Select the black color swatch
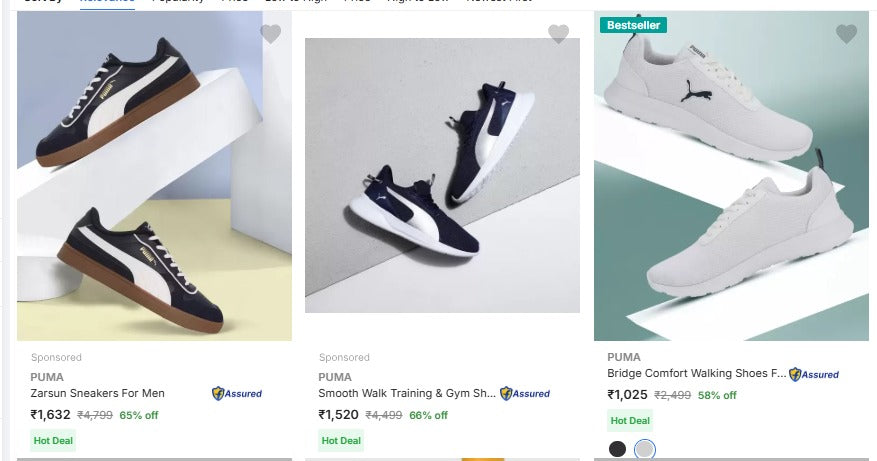 click(x=618, y=449)
